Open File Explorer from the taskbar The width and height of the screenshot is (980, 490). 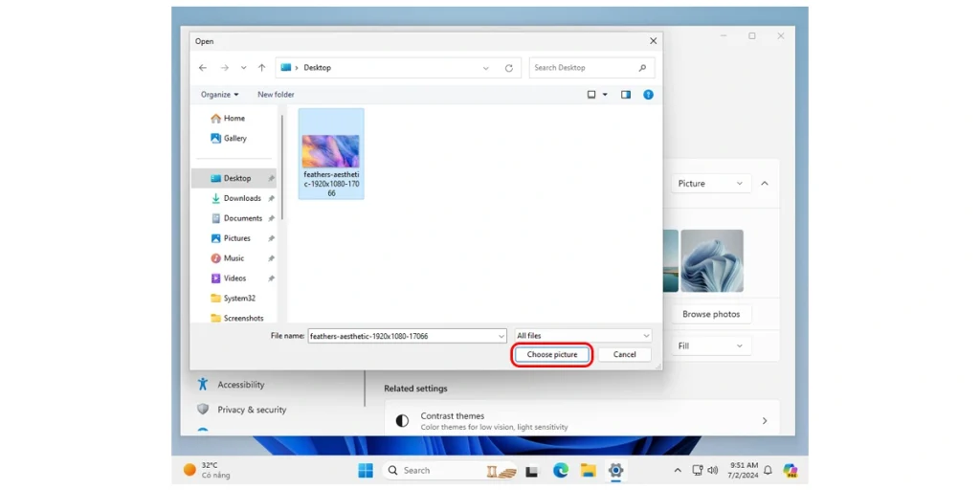[588, 470]
